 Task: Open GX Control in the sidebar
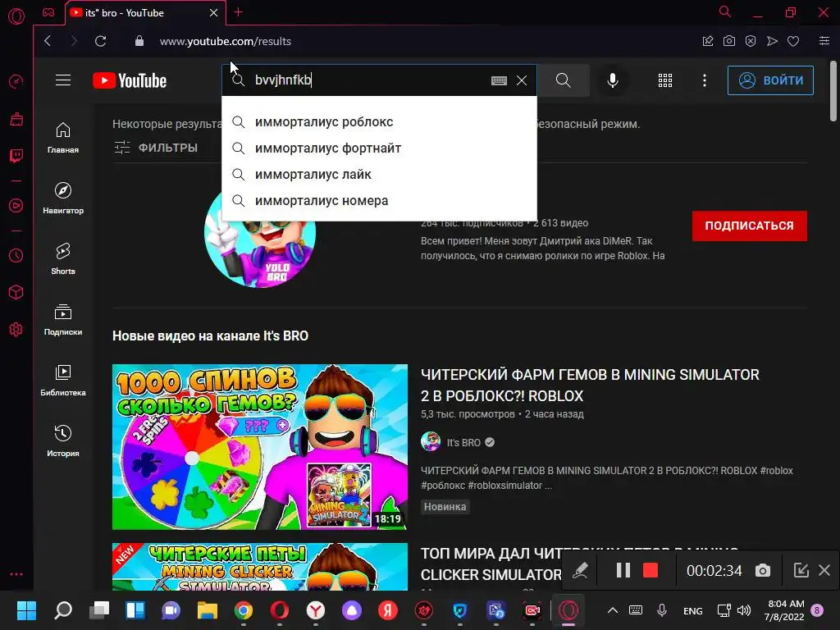[x=16, y=81]
